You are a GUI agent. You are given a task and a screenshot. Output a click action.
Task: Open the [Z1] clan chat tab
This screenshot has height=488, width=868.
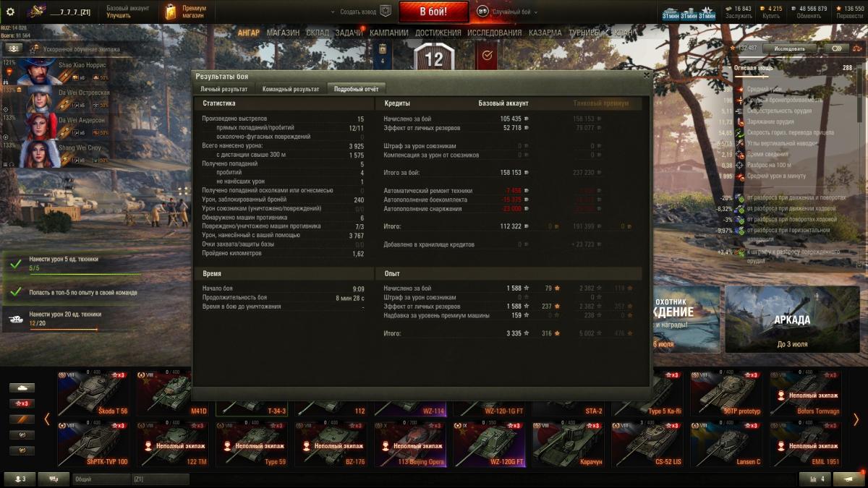click(x=160, y=479)
